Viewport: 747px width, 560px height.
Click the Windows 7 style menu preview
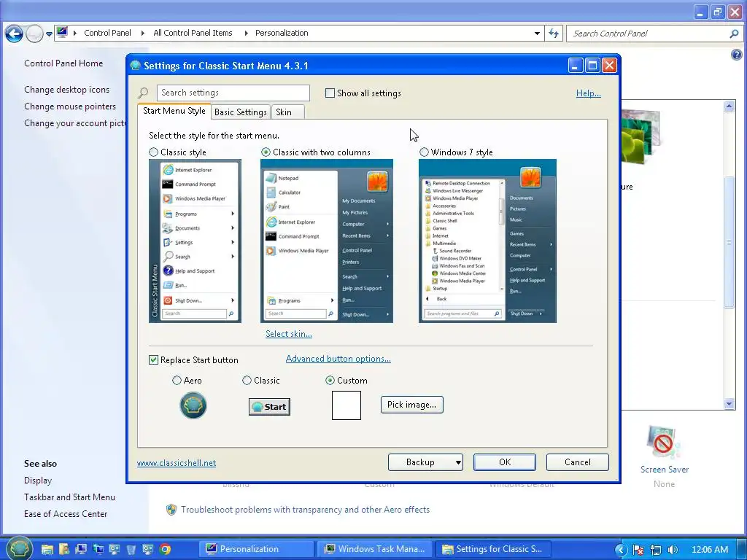(x=487, y=241)
